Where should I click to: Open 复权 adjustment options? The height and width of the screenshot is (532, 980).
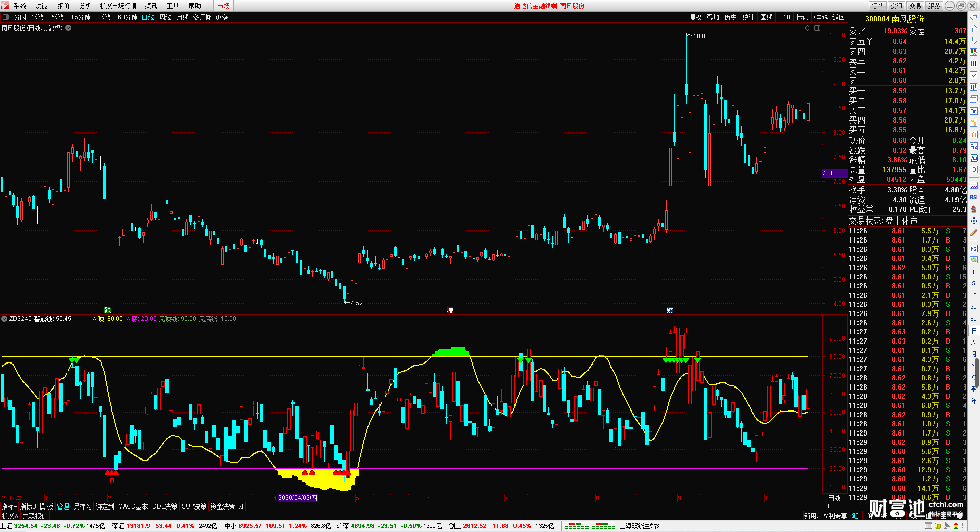696,17
